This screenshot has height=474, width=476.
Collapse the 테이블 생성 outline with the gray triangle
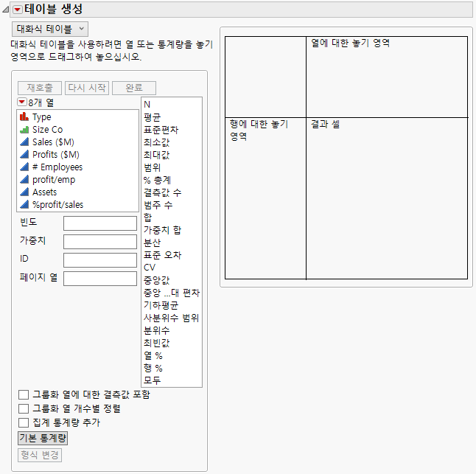(5, 10)
